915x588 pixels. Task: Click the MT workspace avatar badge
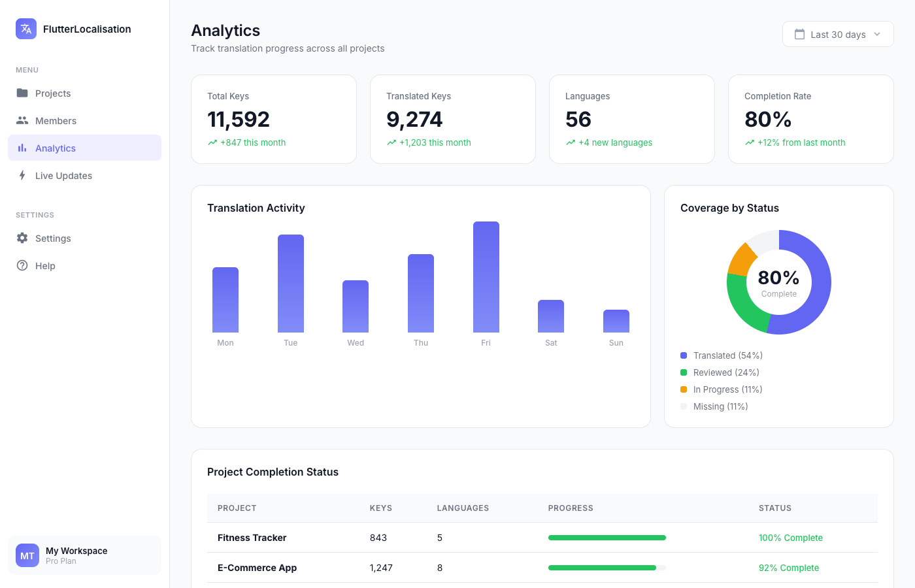(27, 555)
